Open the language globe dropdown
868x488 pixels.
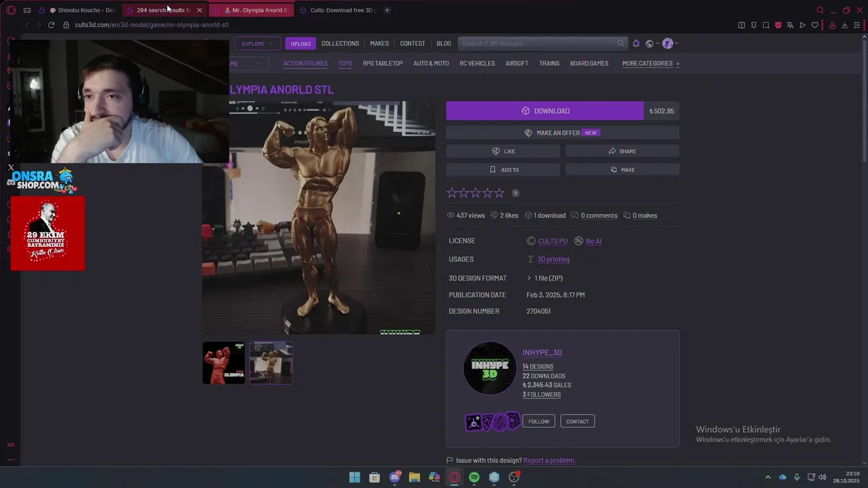(652, 43)
